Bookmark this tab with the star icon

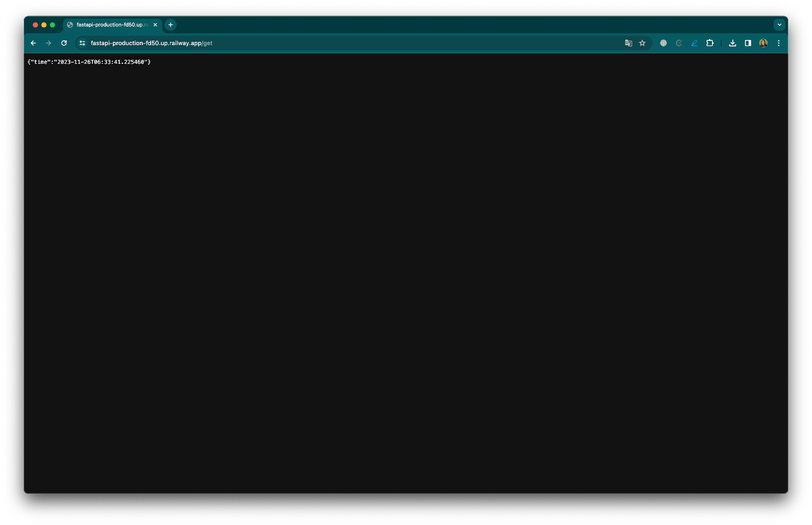tap(642, 43)
